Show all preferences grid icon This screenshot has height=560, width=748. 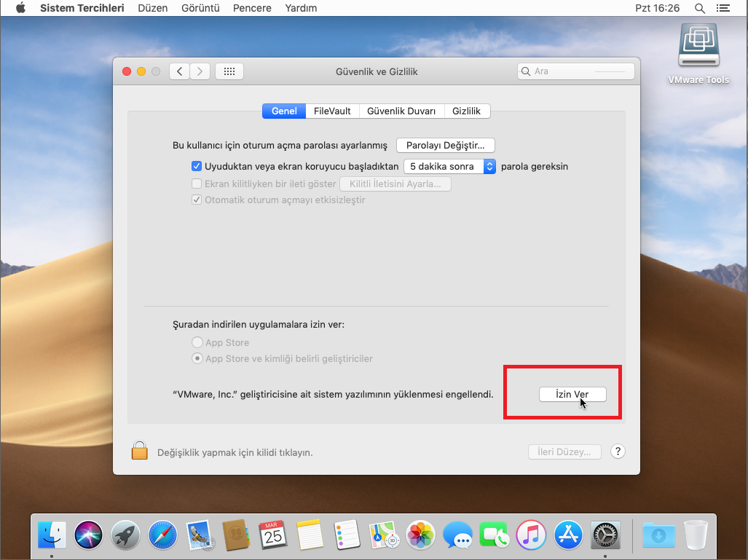point(229,71)
